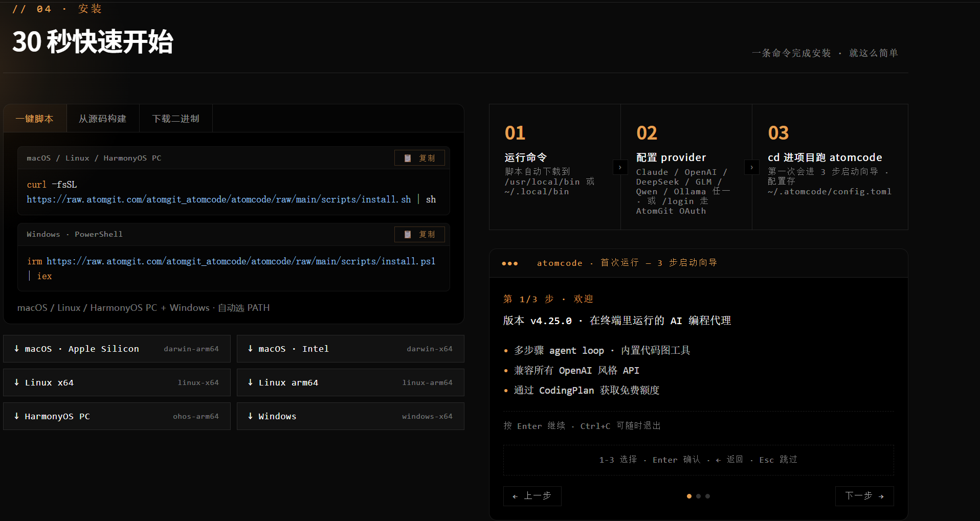Select the third wizard pagination dot
Viewport: 980px width, 521px height.
coord(707,496)
